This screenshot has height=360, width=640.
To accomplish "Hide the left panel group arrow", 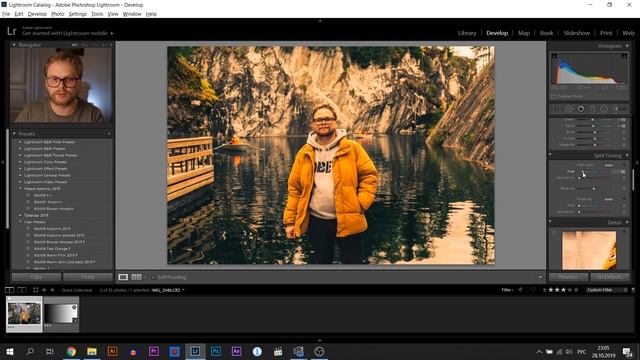I will (x=3, y=162).
